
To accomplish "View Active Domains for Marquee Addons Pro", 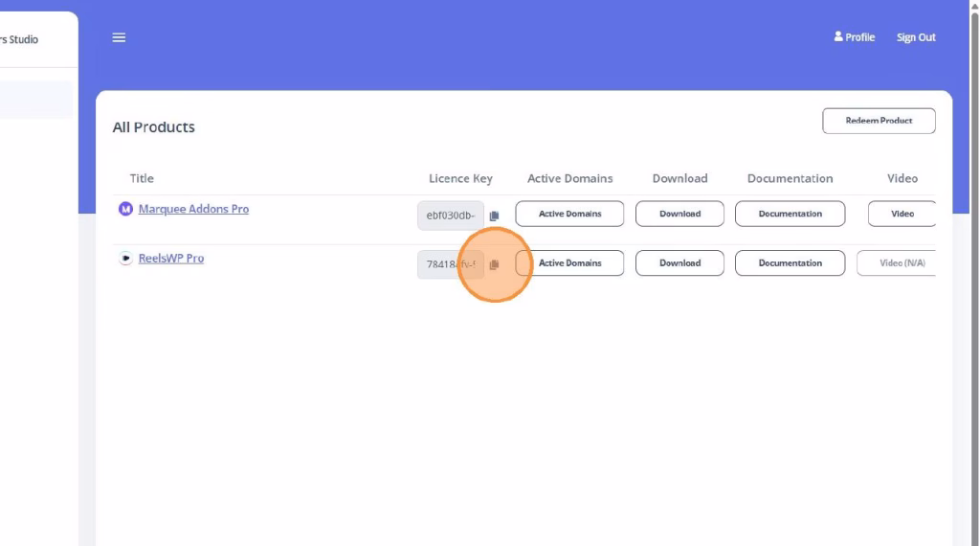I will (569, 214).
